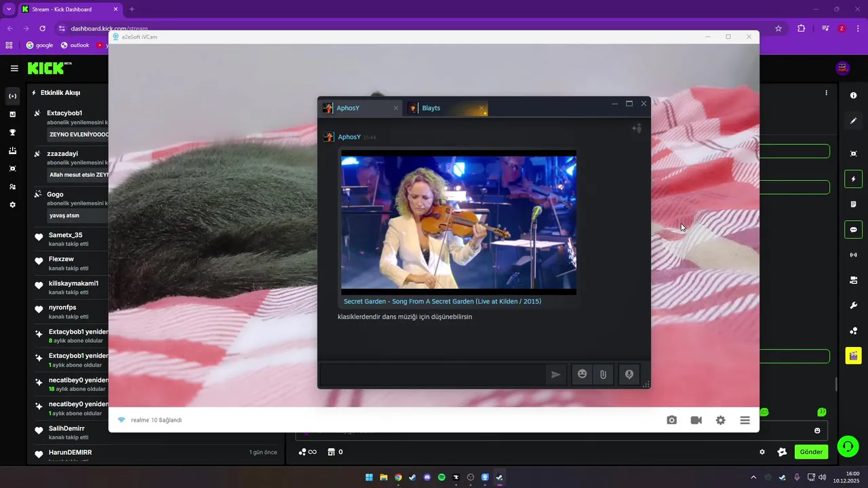
Task: Open the analytics icon in Kick sidebar
Action: (x=12, y=115)
